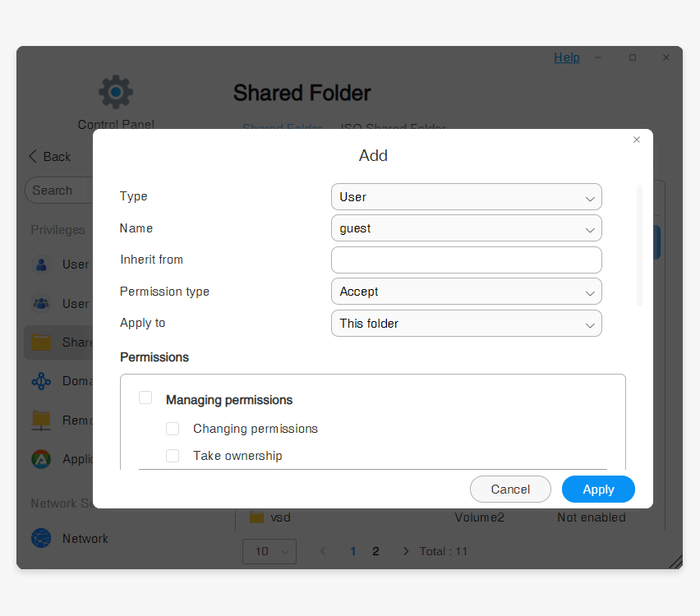Check the Changing permissions box
The width and height of the screenshot is (700, 616).
point(173,429)
